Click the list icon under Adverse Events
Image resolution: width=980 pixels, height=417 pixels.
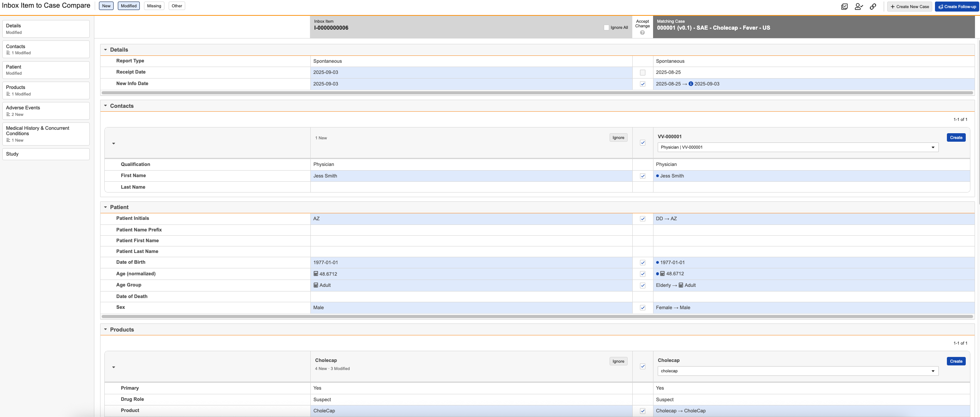[8, 114]
